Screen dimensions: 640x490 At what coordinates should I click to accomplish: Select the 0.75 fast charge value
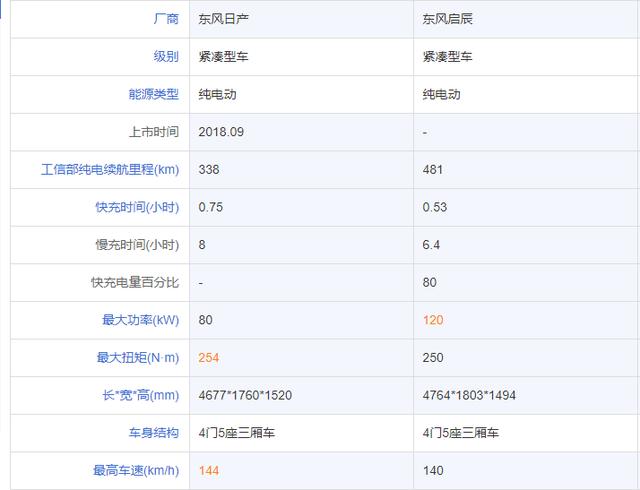(x=211, y=207)
